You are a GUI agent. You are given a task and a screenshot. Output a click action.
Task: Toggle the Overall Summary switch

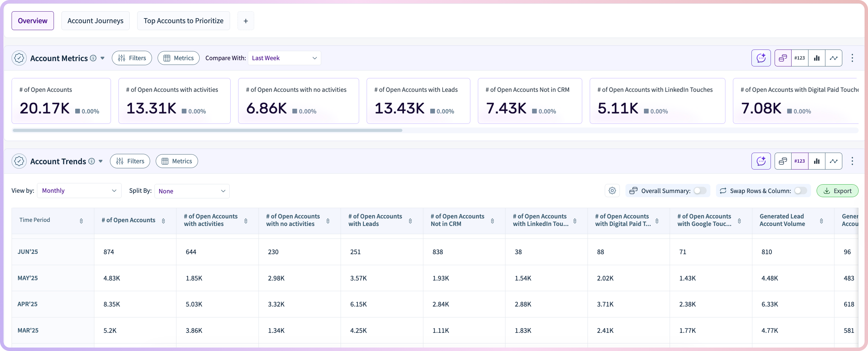(x=699, y=191)
